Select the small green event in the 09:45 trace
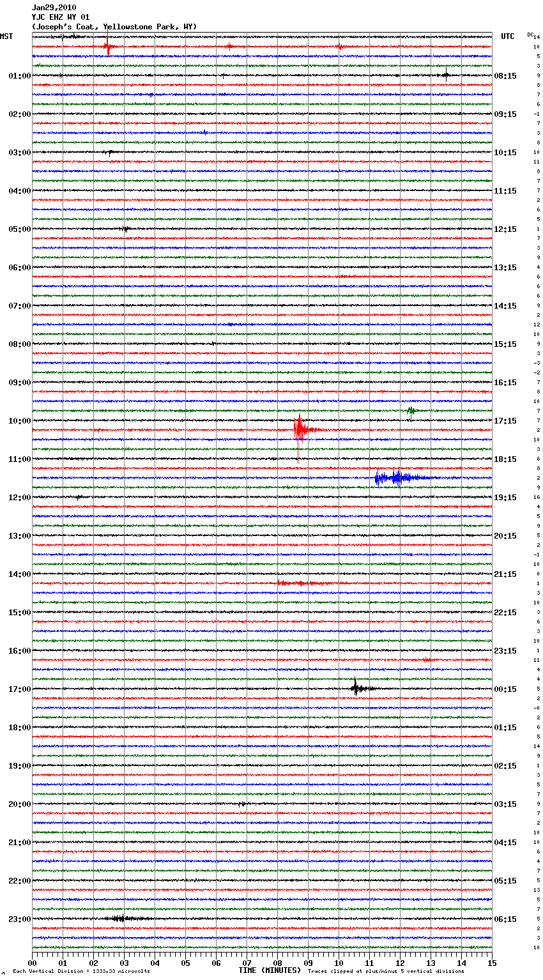Viewport: 543px width, 980px height. coord(411,410)
